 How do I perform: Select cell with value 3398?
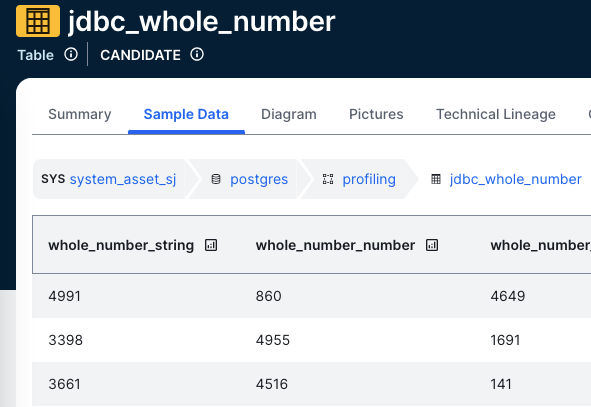66,340
